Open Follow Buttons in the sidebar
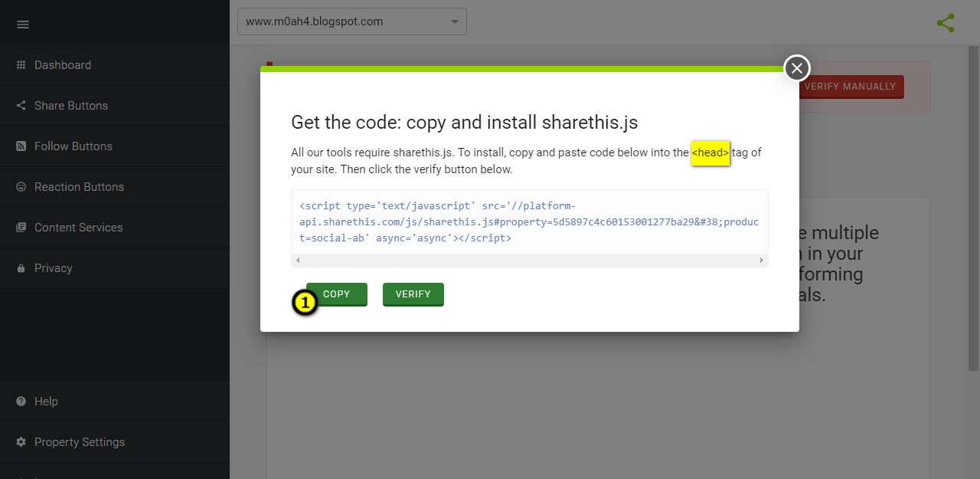Image resolution: width=980 pixels, height=479 pixels. [x=115, y=146]
